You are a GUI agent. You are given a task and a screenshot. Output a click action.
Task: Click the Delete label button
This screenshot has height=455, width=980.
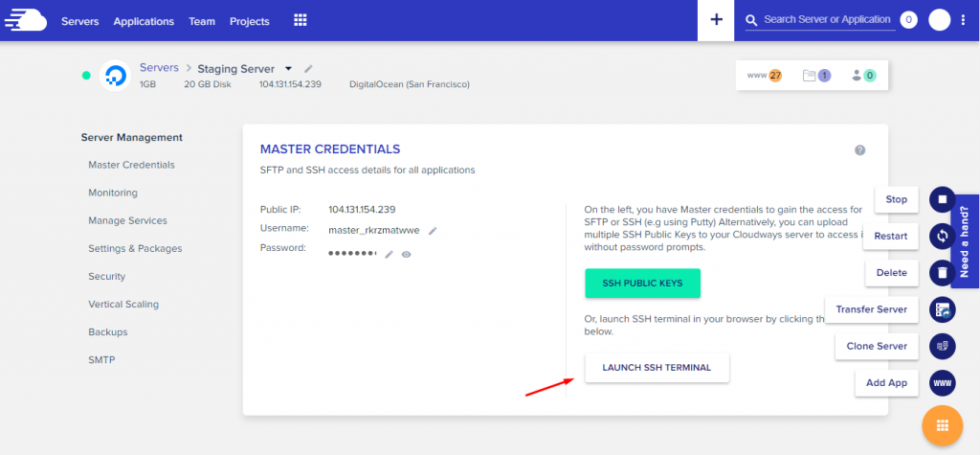(892, 273)
